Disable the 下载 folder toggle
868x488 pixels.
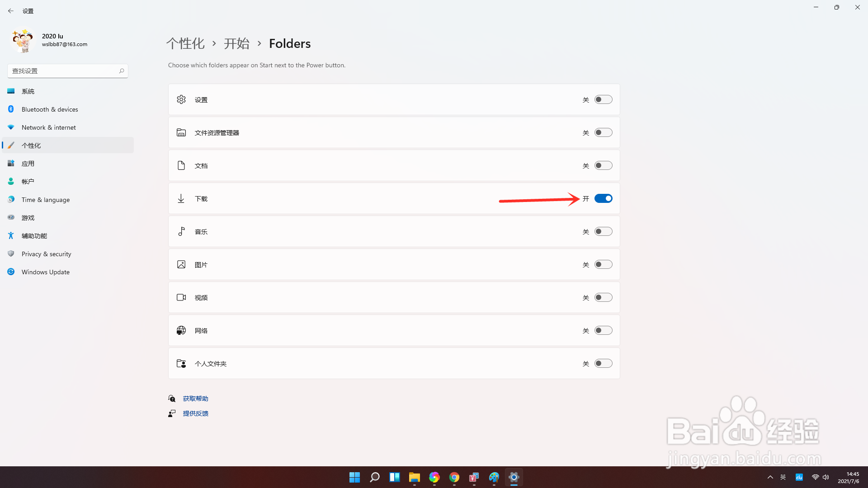point(603,198)
